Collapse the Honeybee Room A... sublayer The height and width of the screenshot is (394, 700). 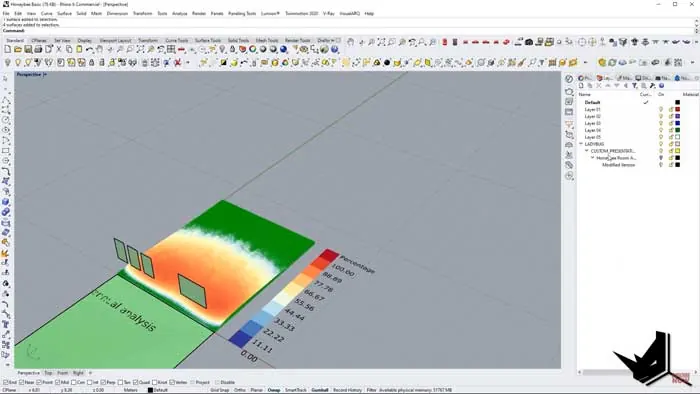[593, 158]
